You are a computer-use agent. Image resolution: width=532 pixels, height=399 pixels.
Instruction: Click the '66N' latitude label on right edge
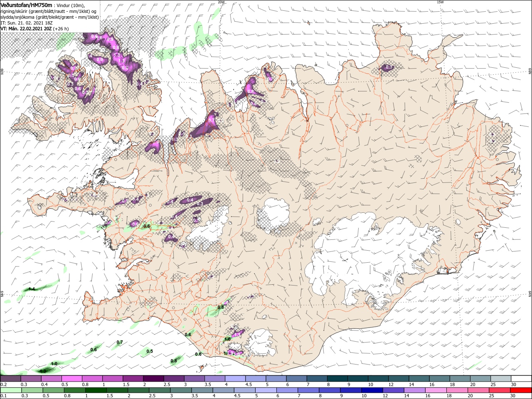[x=530, y=72]
